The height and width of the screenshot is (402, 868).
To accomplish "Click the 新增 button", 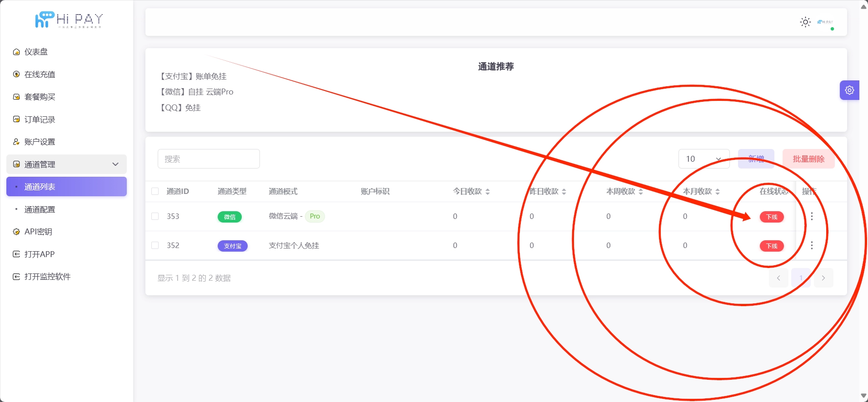I will [756, 159].
